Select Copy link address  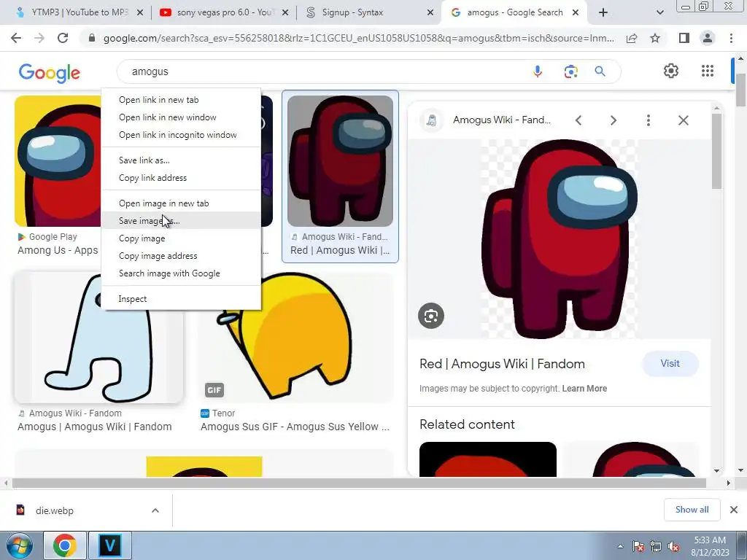click(x=181, y=178)
